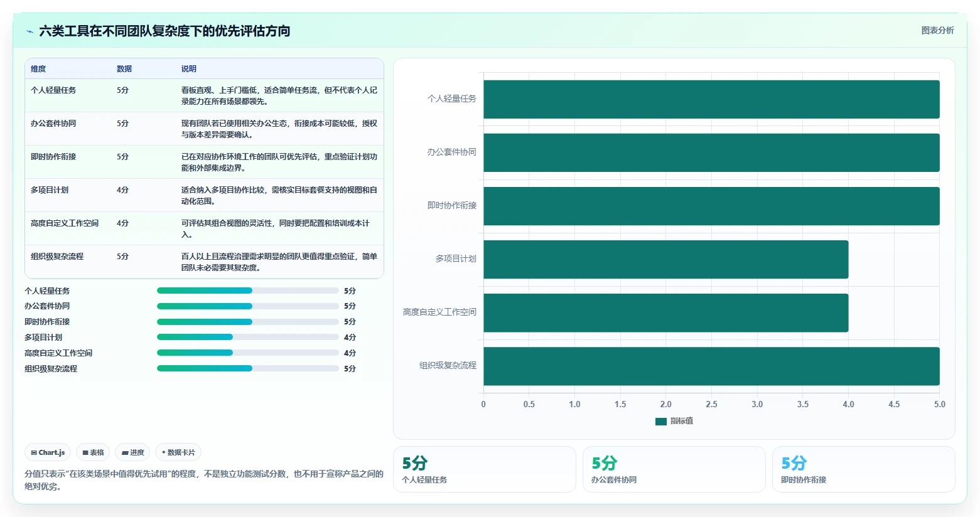This screenshot has height=517, width=980.
Task: Click the 多项目计划 progress bar
Action: pos(248,338)
